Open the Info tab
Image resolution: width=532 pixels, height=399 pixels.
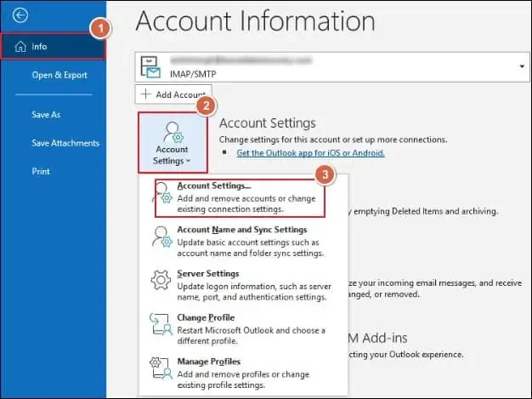(x=54, y=47)
